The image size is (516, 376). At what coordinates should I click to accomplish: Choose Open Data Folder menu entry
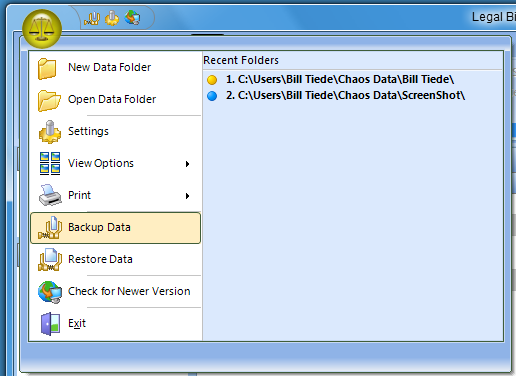pos(116,99)
